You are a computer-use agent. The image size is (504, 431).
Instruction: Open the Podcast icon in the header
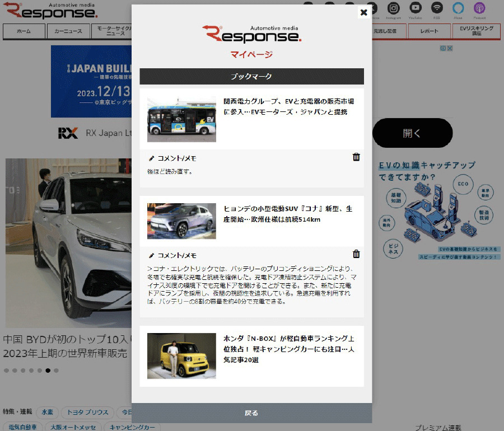click(479, 8)
